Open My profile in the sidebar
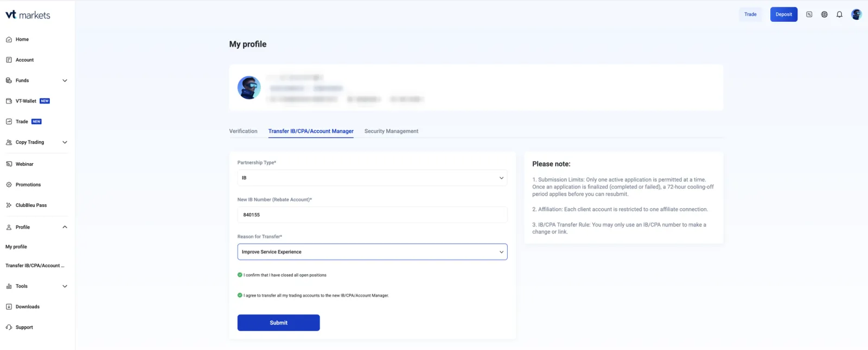This screenshot has height=350, width=868. [x=16, y=247]
